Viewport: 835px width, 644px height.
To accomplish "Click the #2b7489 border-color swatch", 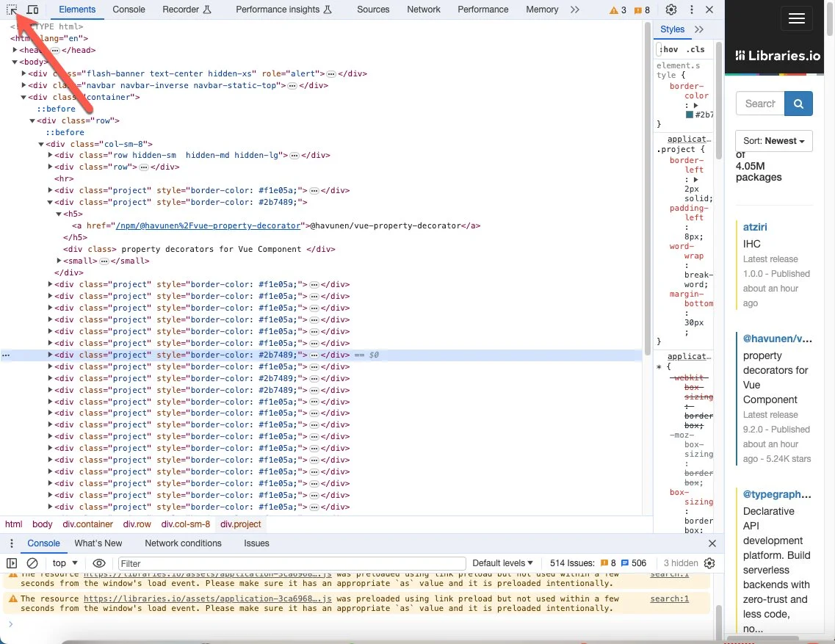I will tap(690, 114).
